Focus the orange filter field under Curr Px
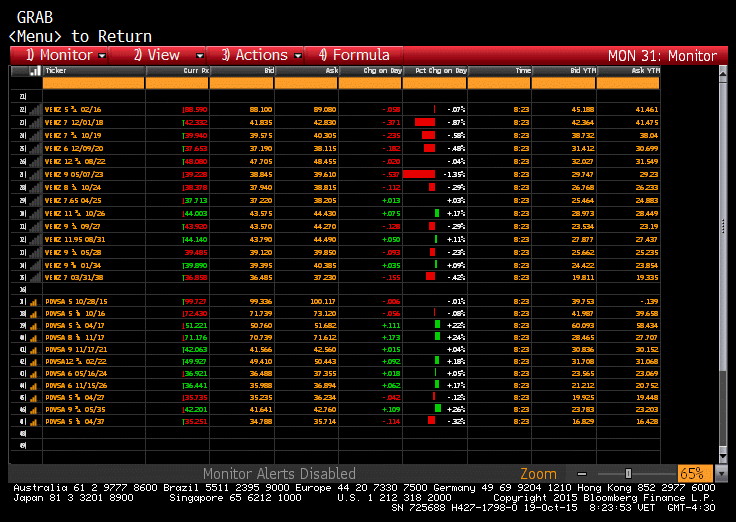The width and height of the screenshot is (736, 522). pos(177,84)
